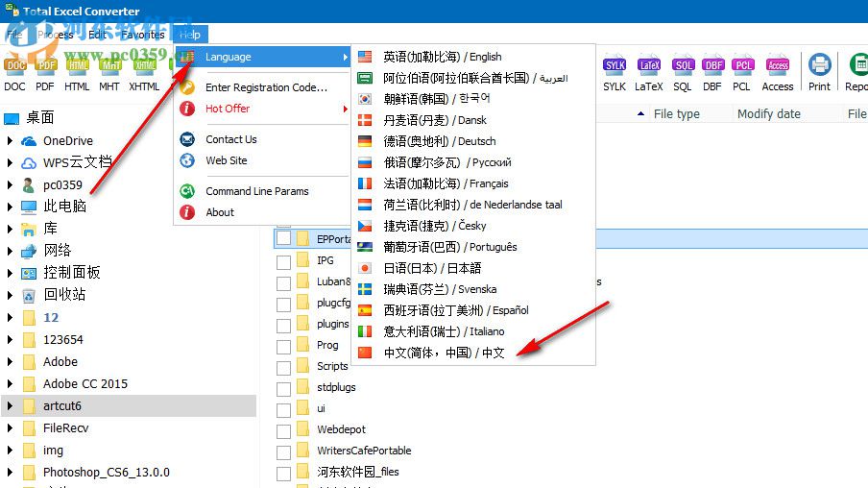Check the EPPorta folder checkbox

[283, 239]
